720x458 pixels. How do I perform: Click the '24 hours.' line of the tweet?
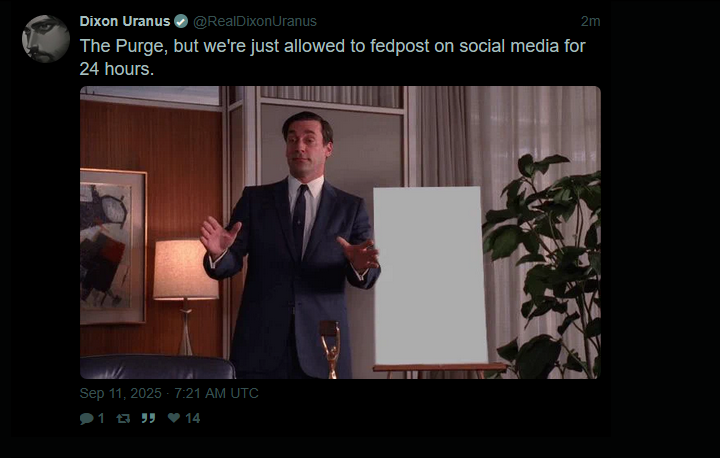tap(117, 69)
